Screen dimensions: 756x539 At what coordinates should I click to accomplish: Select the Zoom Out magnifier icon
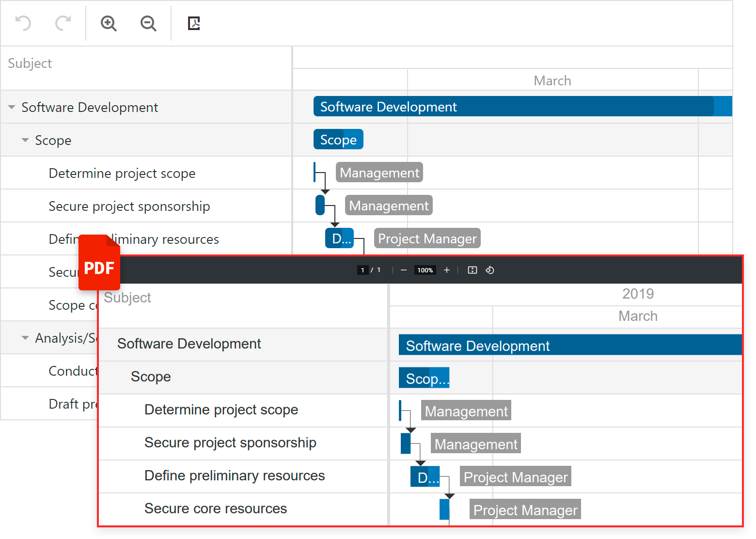tap(148, 23)
